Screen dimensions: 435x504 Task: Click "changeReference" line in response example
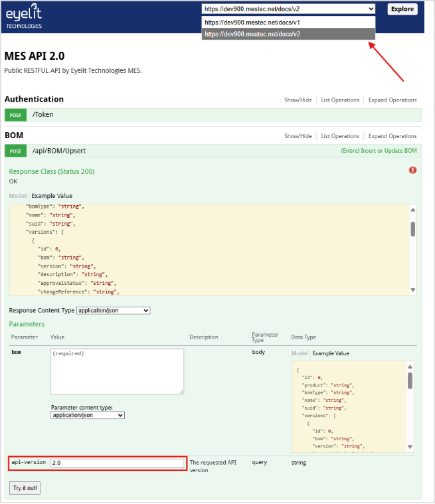click(x=79, y=292)
